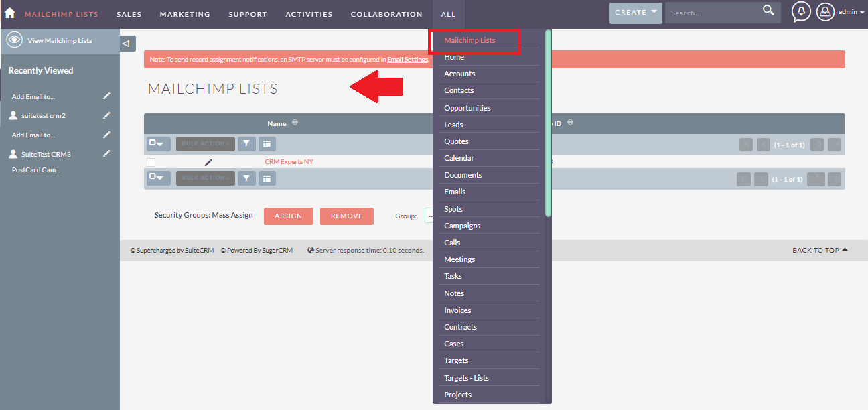Click the search magnifier icon
The width and height of the screenshot is (868, 410).
[768, 10]
